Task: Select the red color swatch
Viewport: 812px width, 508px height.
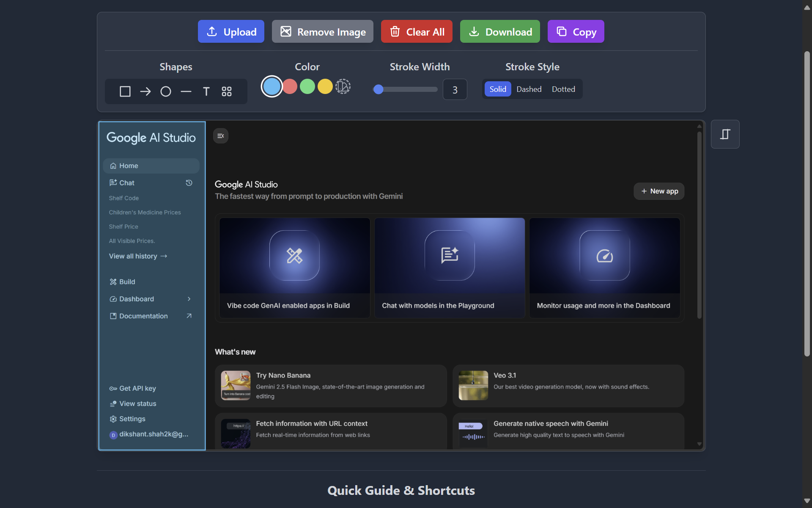Action: click(290, 86)
